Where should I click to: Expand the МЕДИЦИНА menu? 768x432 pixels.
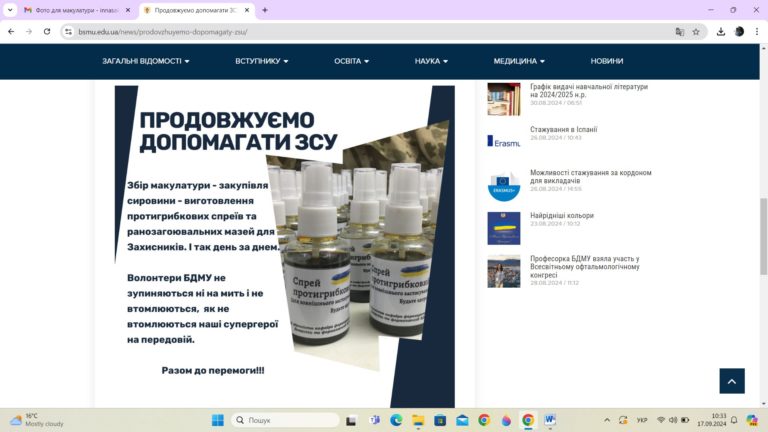click(x=519, y=61)
